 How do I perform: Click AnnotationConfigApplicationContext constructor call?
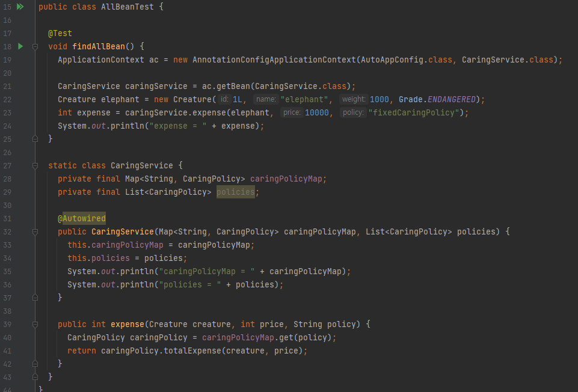274,60
